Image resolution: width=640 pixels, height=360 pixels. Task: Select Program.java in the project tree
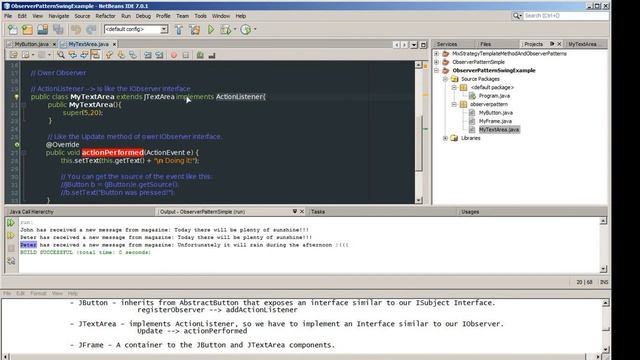[494, 96]
